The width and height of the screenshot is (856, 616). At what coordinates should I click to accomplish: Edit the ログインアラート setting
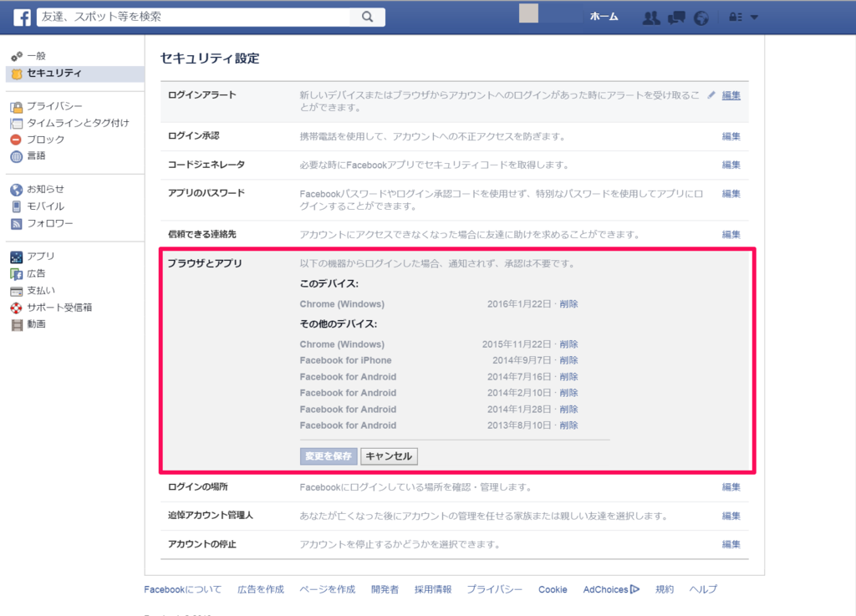click(731, 95)
